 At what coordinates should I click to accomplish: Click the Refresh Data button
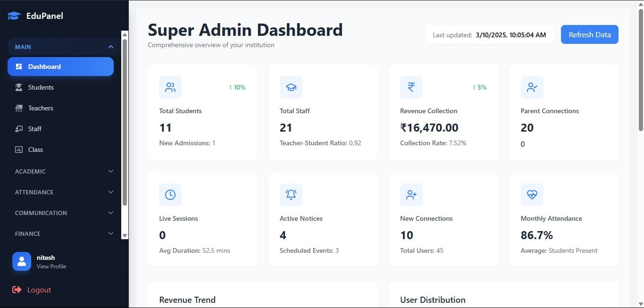point(589,34)
